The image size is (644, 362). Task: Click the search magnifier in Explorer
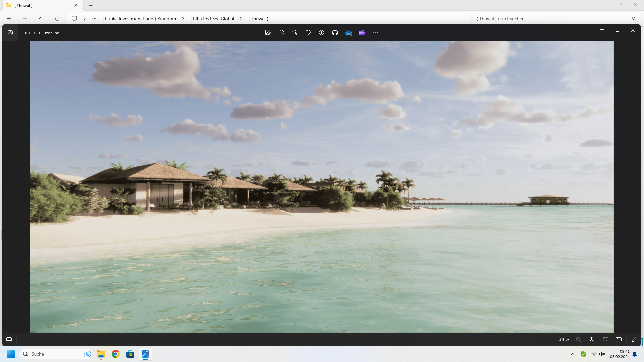point(634,19)
